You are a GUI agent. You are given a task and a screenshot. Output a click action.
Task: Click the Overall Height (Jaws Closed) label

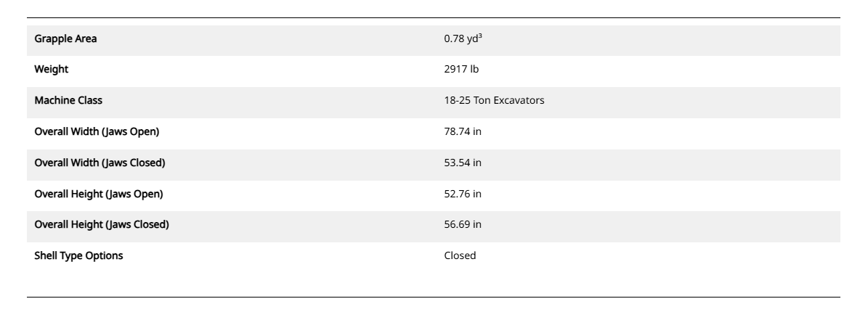tap(102, 225)
